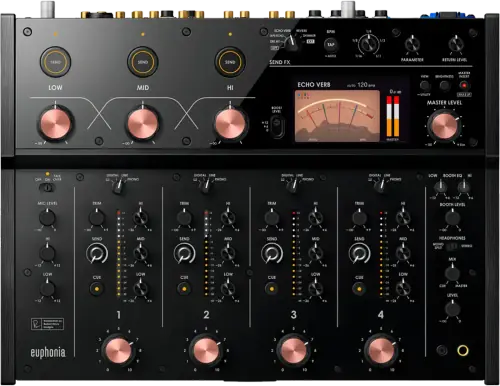The height and width of the screenshot is (386, 500).
Task: Click the mic HI EQ knob
Action: click(x=47, y=253)
